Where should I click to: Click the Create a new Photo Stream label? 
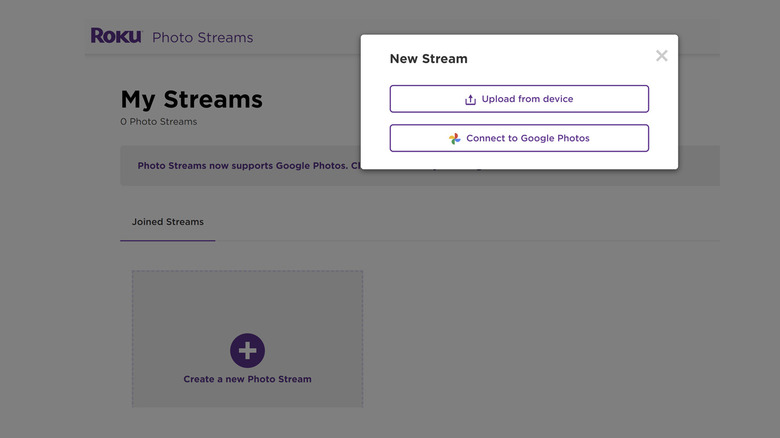click(247, 380)
